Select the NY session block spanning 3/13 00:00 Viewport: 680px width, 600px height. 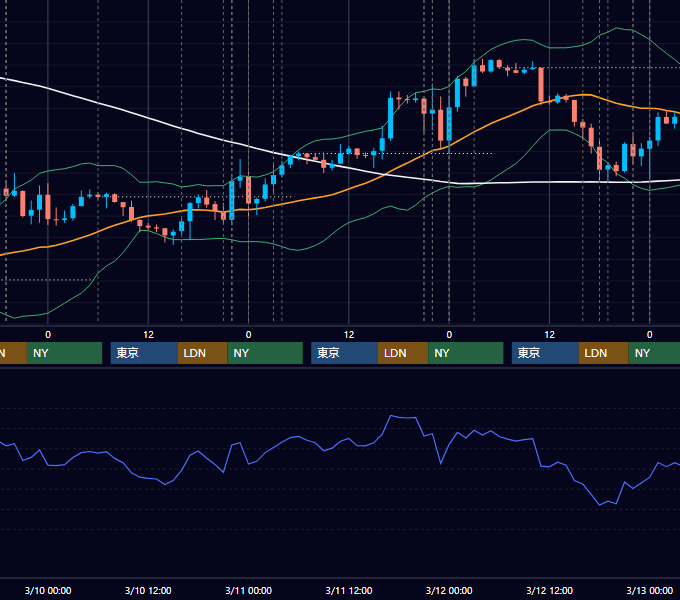[x=654, y=353]
